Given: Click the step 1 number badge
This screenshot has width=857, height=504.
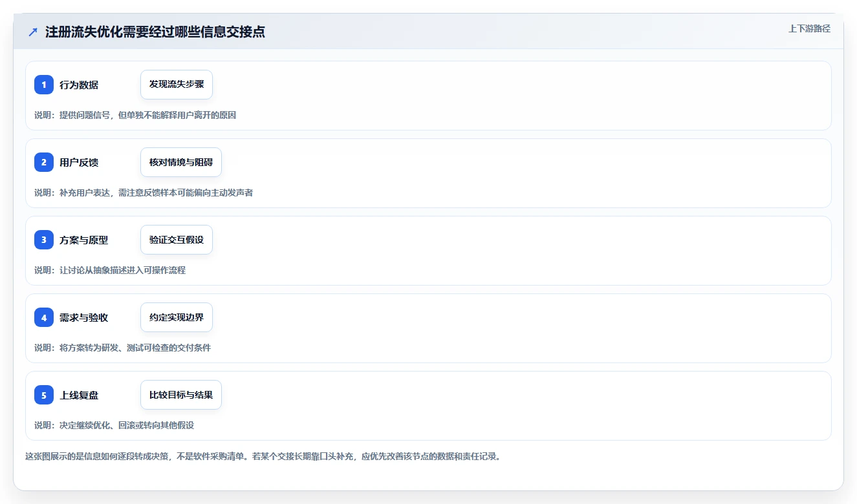Looking at the screenshot, I should click(44, 85).
